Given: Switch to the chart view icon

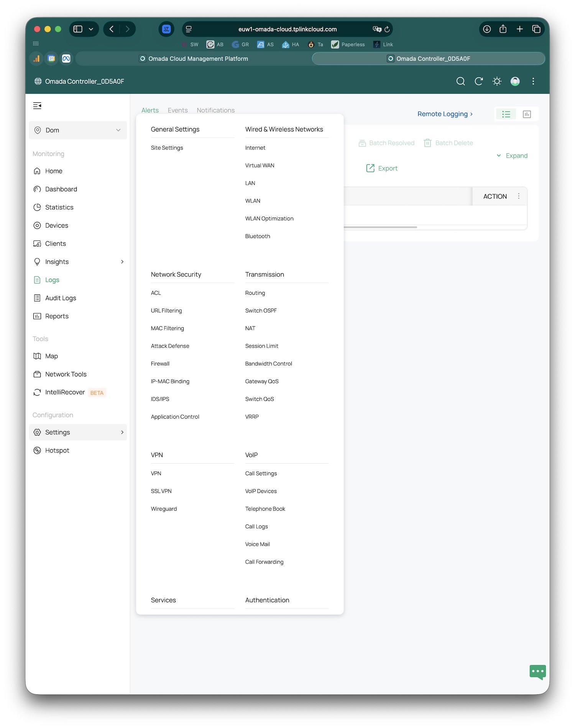Looking at the screenshot, I should [527, 114].
